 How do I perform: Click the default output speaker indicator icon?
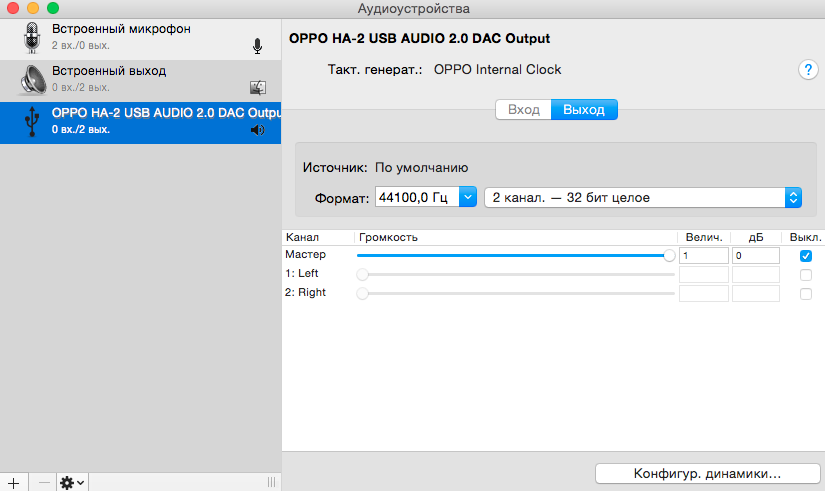[x=257, y=130]
